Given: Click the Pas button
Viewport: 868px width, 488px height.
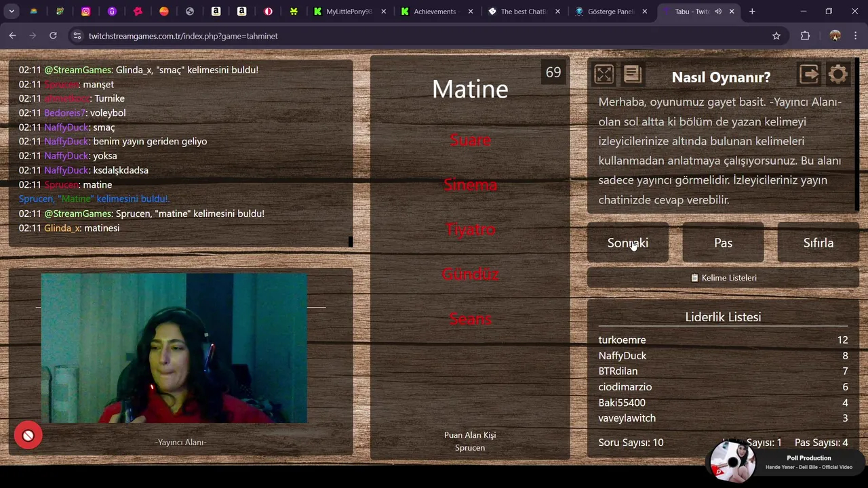Looking at the screenshot, I should [x=723, y=243].
